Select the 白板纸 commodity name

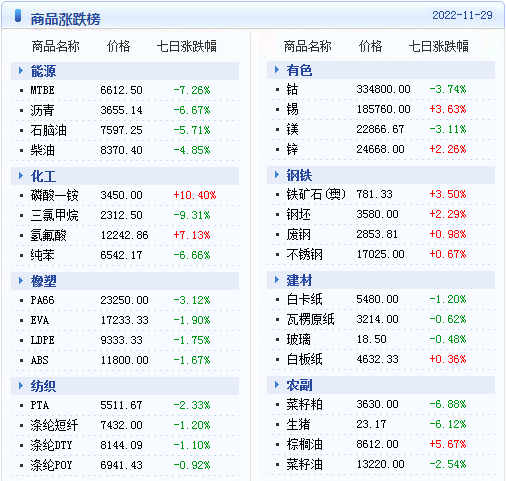(x=304, y=359)
